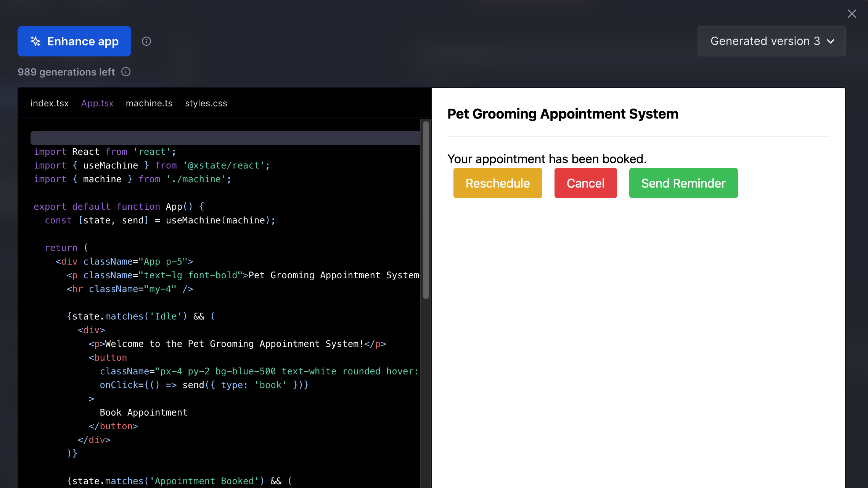Viewport: 868px width, 488px height.
Task: Click the Enhance app button
Action: click(74, 41)
